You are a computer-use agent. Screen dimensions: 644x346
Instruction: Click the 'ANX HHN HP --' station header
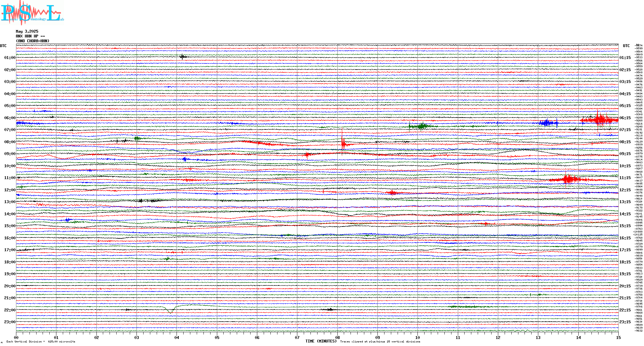click(x=30, y=36)
